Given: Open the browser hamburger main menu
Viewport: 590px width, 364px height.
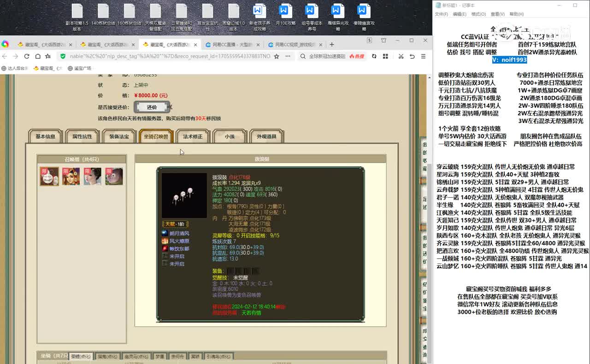Looking at the screenshot, I should pyautogui.click(x=423, y=56).
